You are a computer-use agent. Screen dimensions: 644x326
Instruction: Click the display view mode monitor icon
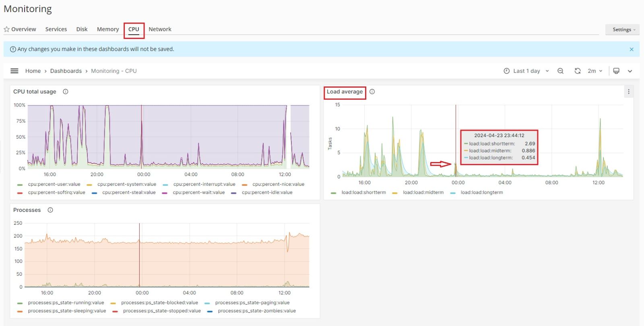point(616,71)
